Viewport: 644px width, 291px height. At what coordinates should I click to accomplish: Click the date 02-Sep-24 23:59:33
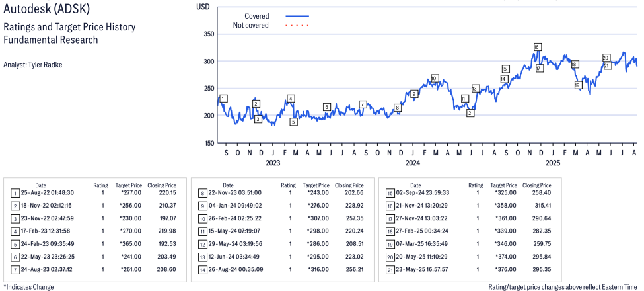pos(423,192)
